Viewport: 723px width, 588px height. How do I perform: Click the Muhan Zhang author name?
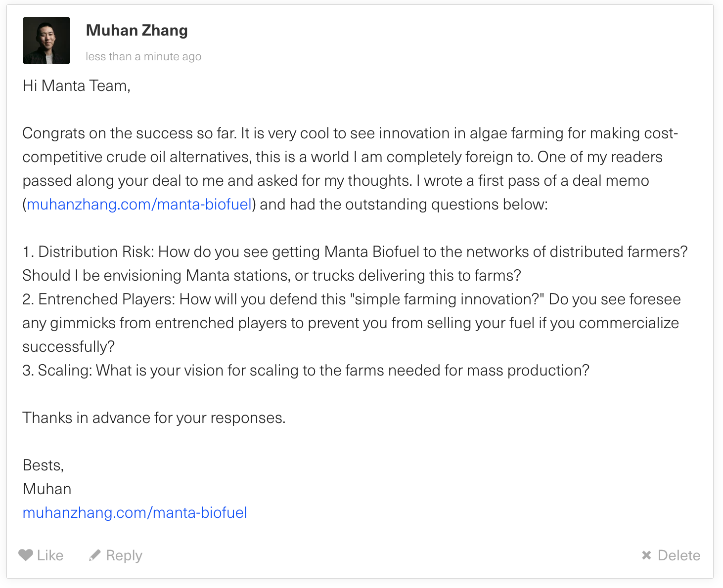tap(137, 30)
